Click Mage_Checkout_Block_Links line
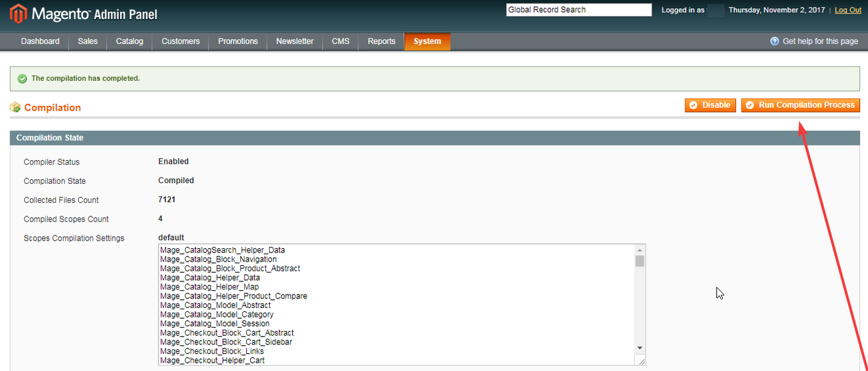Image resolution: width=868 pixels, height=371 pixels. click(212, 351)
